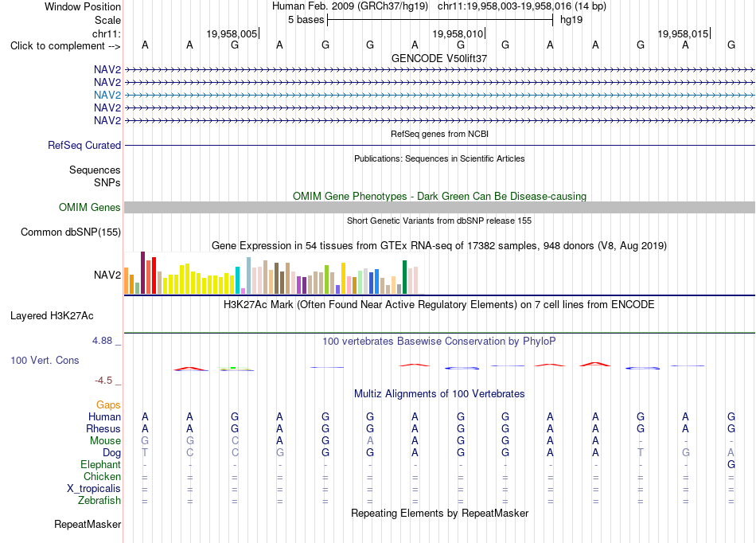Click 'RefSeq genes from NCBI' title
Image resolution: width=756 pixels, height=543 pixels.
(440, 134)
